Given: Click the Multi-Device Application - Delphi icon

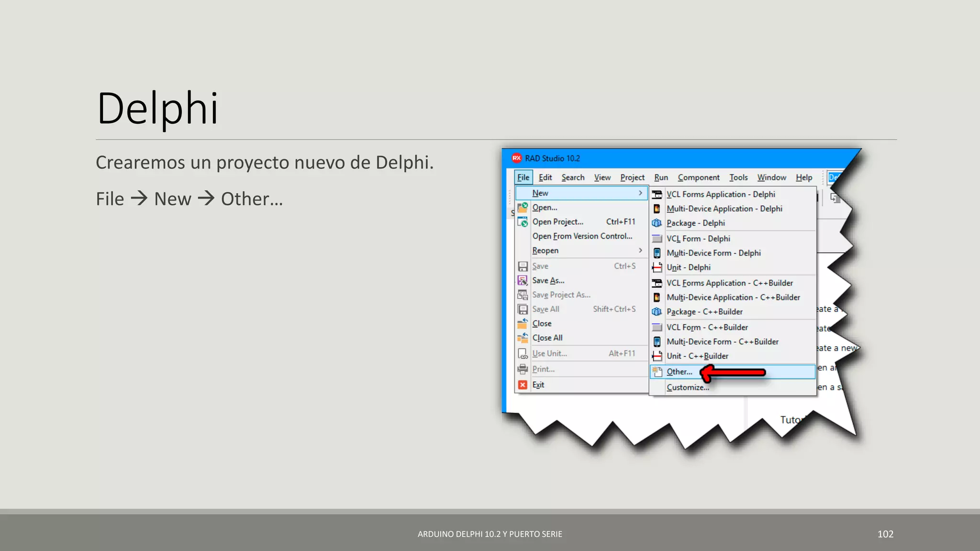Looking at the screenshot, I should pyautogui.click(x=657, y=209).
